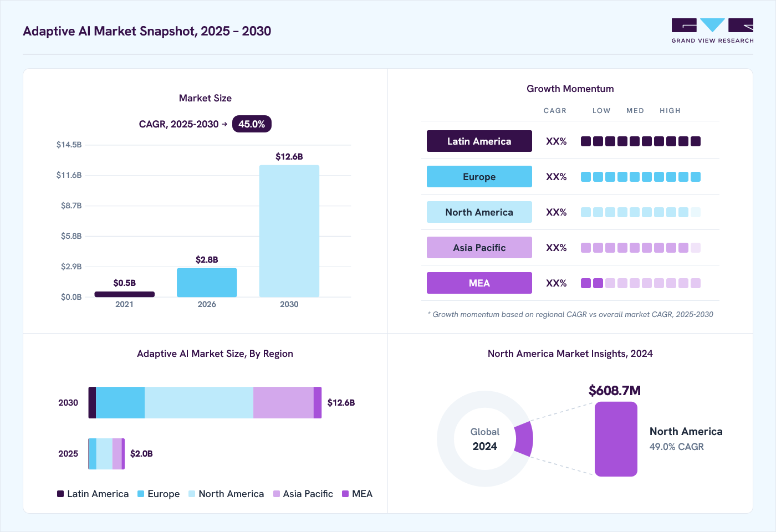Click the North America segment in 2030 stacked bar
Viewport: 776px width, 532px height.
click(x=199, y=402)
